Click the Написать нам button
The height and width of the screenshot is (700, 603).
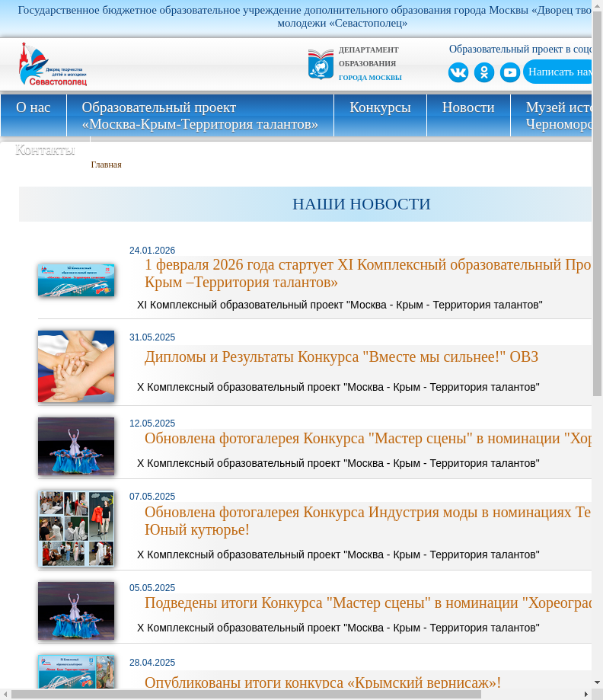[557, 72]
